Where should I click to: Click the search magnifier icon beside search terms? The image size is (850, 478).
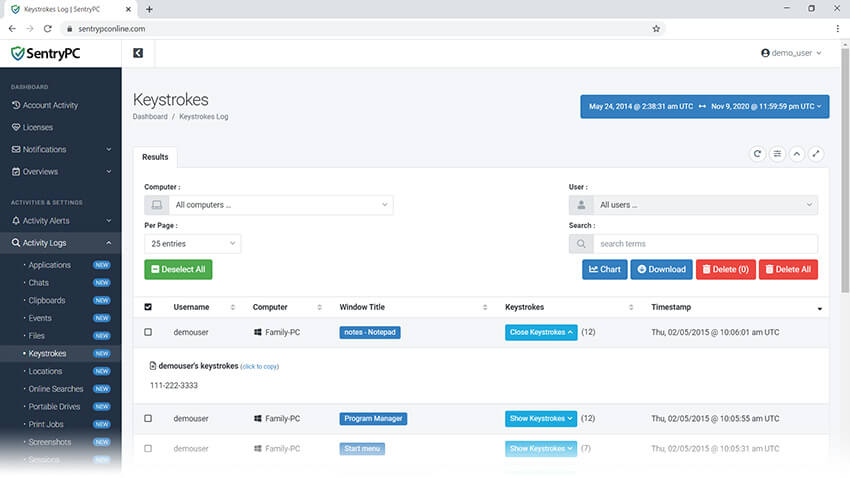tap(580, 244)
